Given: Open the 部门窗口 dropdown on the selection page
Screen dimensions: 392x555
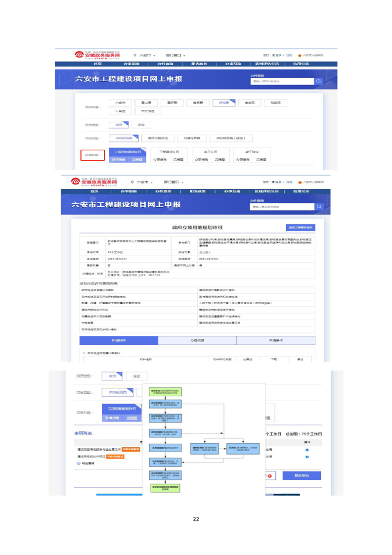Looking at the screenshot, I should point(175,55).
